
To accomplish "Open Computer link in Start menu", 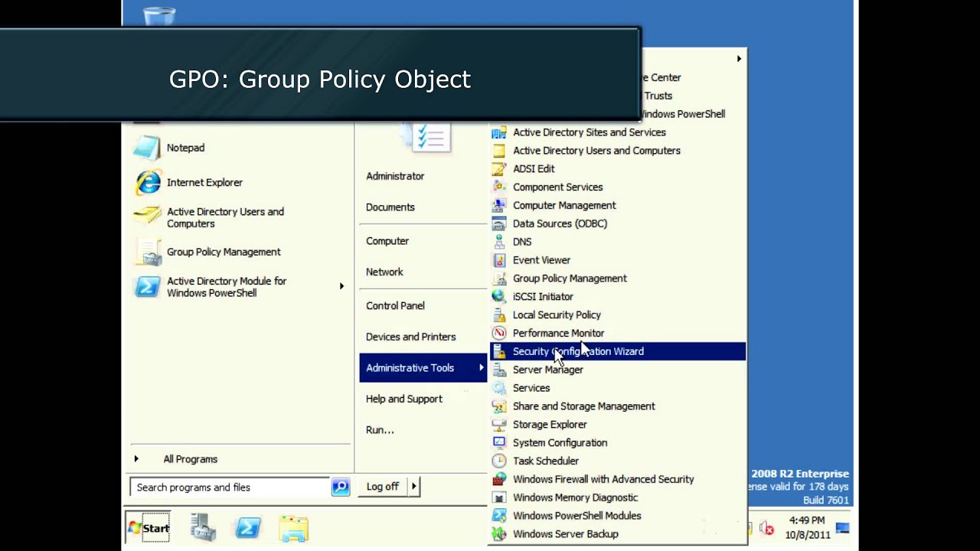I will (x=387, y=241).
